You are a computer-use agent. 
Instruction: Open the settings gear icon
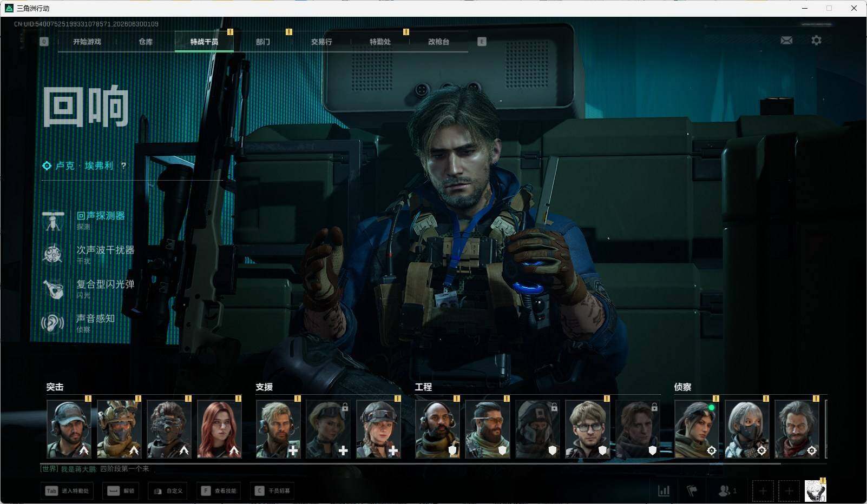tap(816, 41)
